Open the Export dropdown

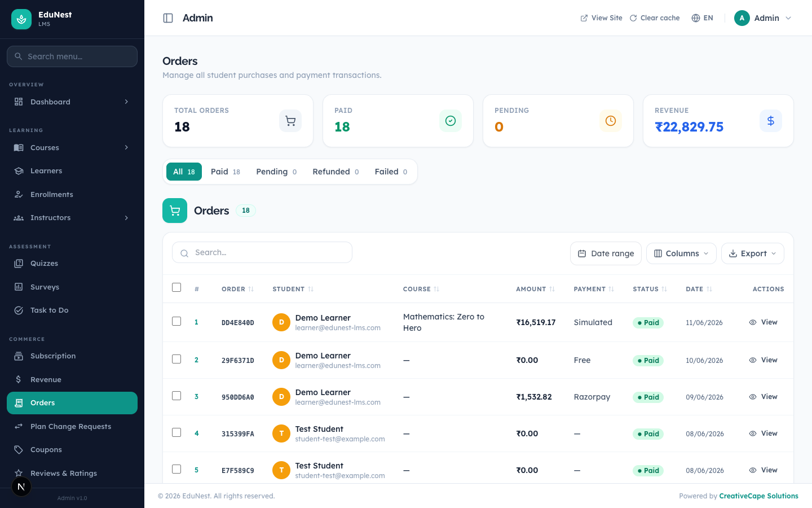tap(753, 253)
